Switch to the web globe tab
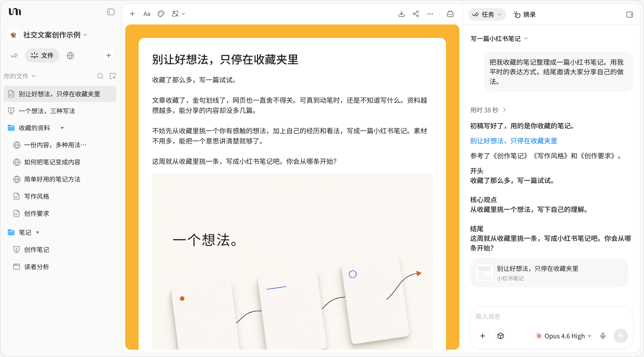The image size is (644, 357). (x=70, y=55)
